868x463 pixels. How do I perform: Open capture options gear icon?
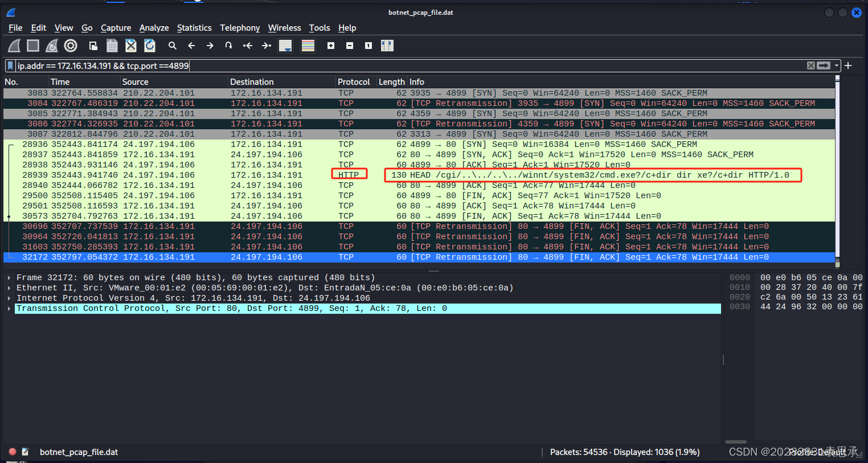point(71,46)
